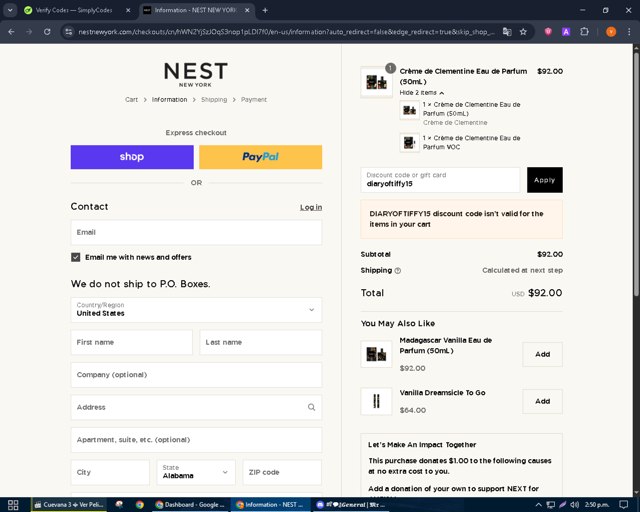The height and width of the screenshot is (512, 640).
Task: Open the Windows Task View icon
Action: (x=13, y=505)
